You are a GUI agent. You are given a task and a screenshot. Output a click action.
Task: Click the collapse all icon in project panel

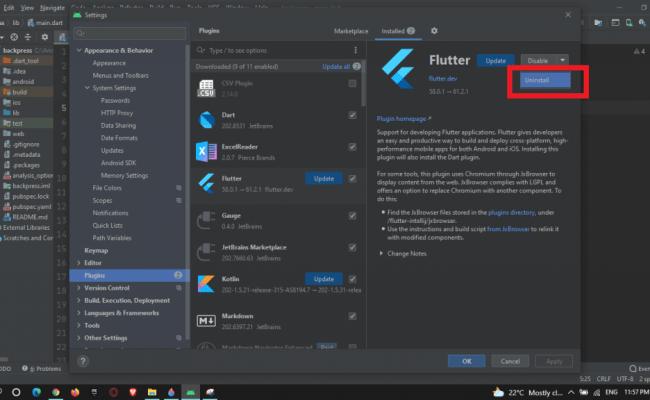[x=28, y=37]
